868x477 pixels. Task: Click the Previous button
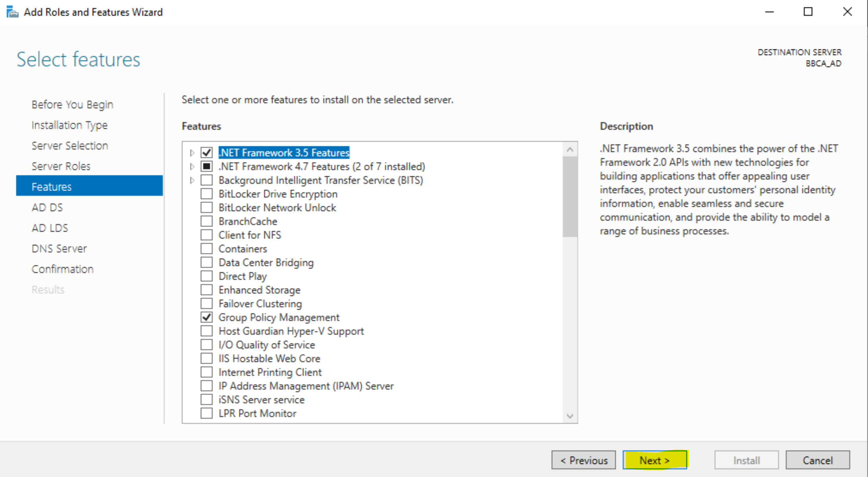(584, 460)
